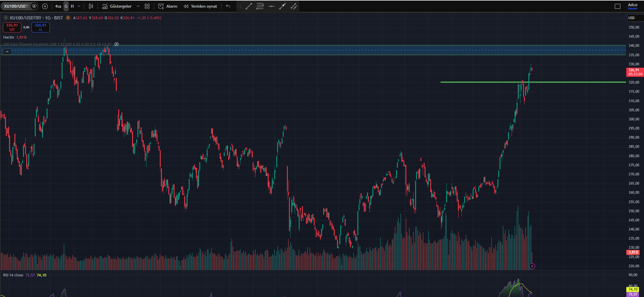Click the purple lightning event marker
Screen dimensions: 644x297
point(532,266)
